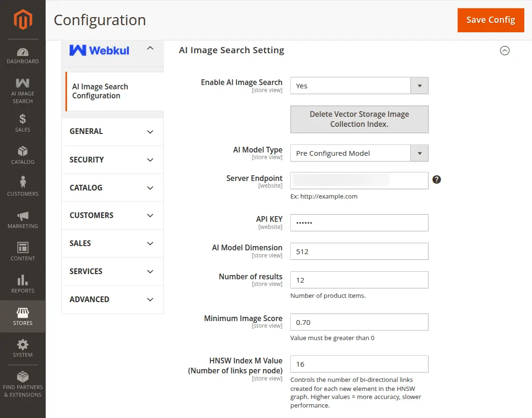Open the Enable AI Image Search dropdown
The height and width of the screenshot is (418, 532).
pos(419,85)
